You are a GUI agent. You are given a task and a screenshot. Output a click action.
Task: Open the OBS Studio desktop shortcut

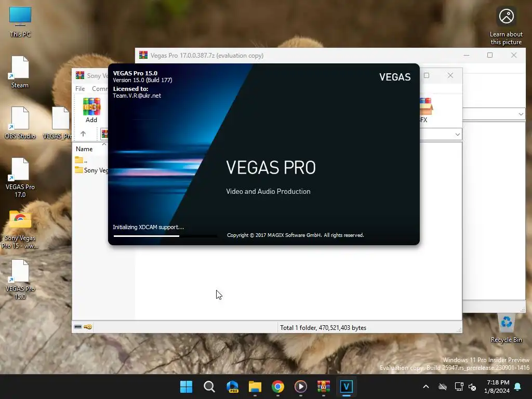point(20,123)
